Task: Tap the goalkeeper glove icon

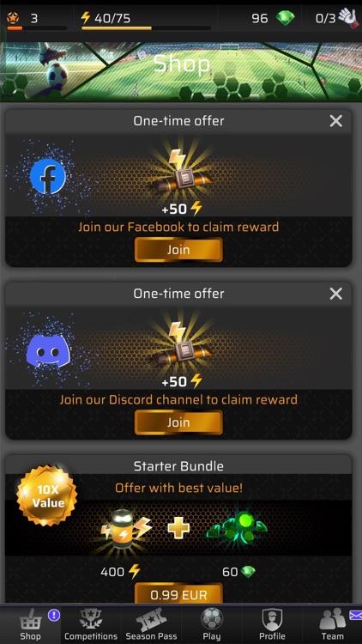Action: click(x=348, y=18)
